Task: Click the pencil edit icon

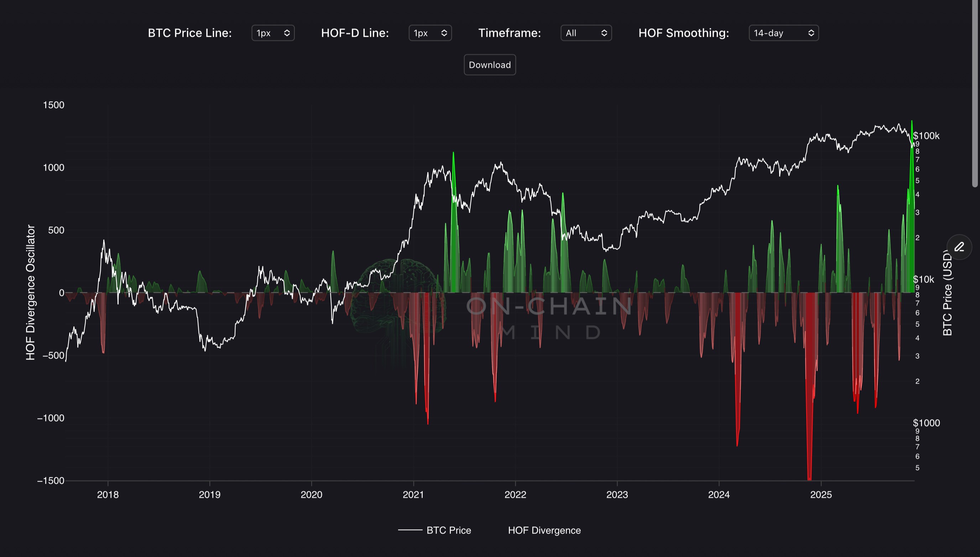Action: [959, 247]
